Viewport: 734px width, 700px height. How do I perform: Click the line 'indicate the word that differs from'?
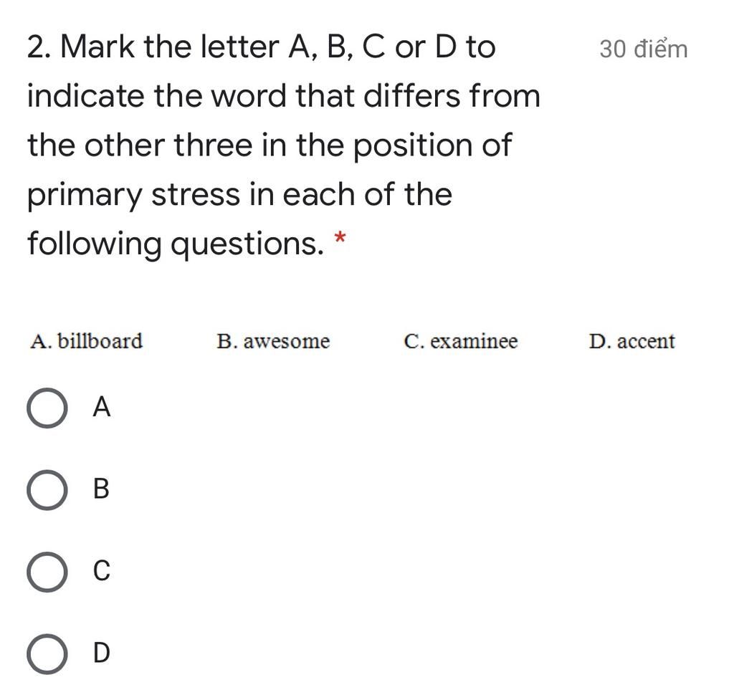tap(284, 96)
